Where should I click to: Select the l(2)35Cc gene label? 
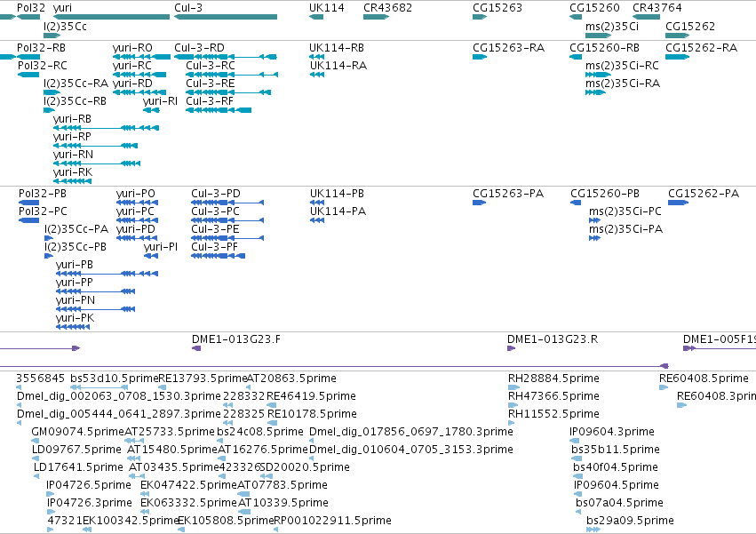point(65,27)
